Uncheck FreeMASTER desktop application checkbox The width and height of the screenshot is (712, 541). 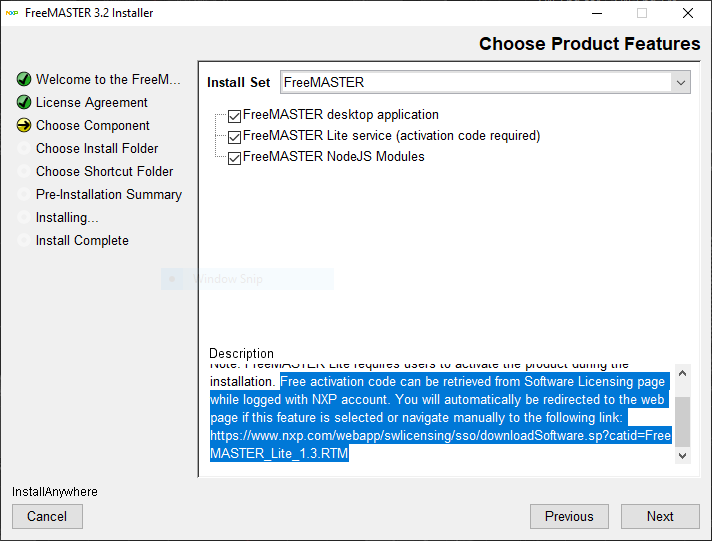(235, 115)
